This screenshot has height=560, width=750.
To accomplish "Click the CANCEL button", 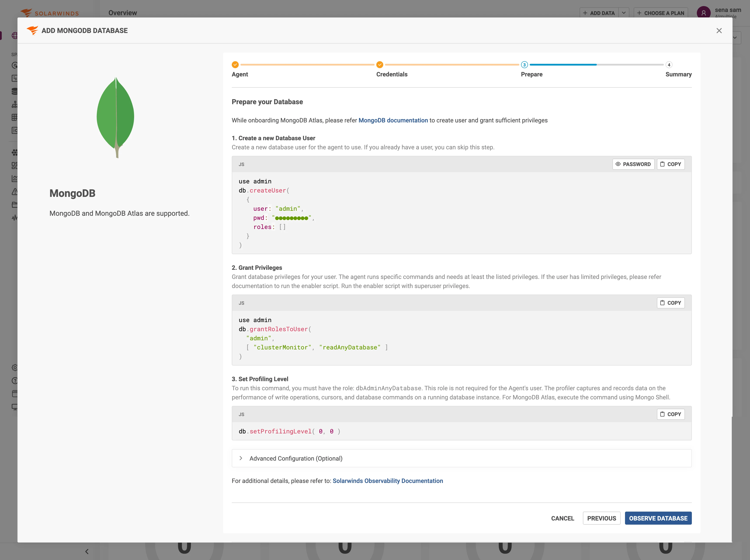I will [562, 518].
